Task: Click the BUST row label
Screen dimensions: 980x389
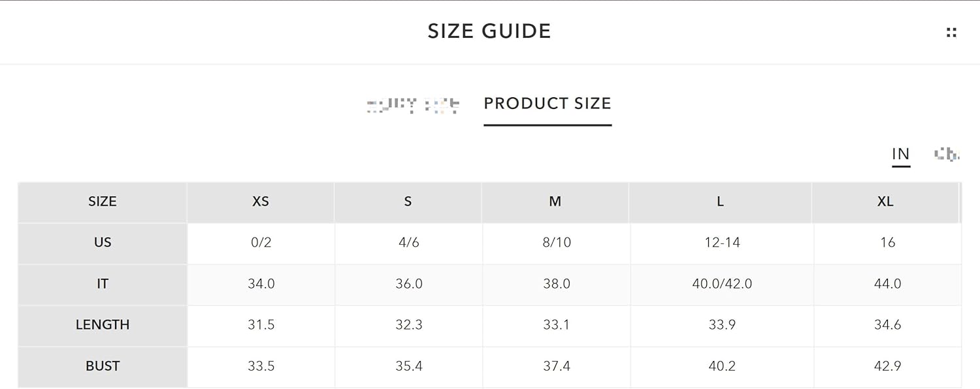Action: point(103,366)
